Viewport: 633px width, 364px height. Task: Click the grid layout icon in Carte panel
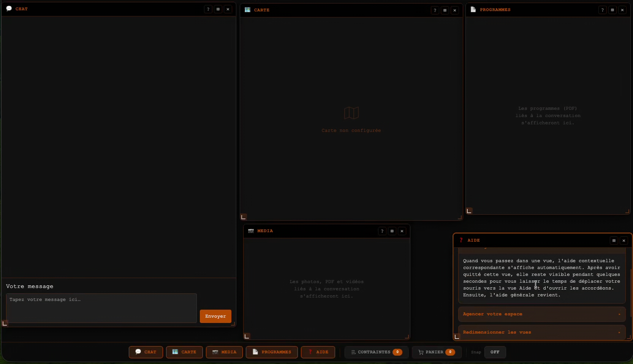point(445,10)
